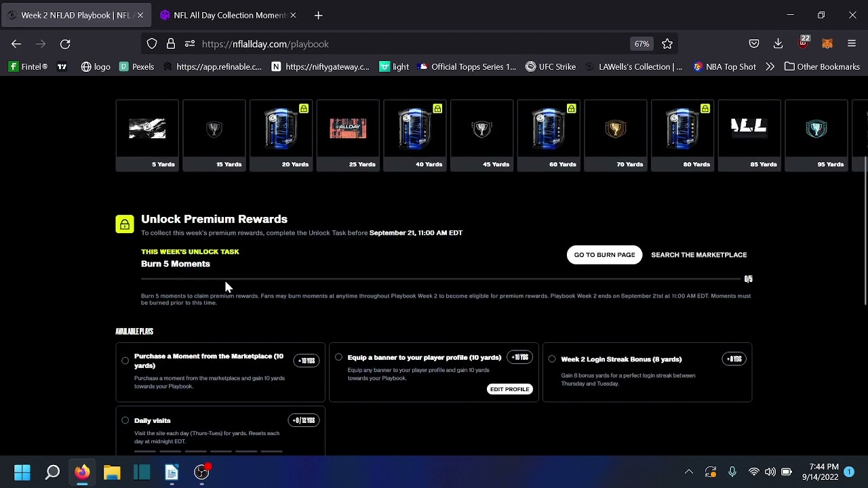This screenshot has height=488, width=868.
Task: Open the Fintel bookmark
Action: (x=28, y=66)
